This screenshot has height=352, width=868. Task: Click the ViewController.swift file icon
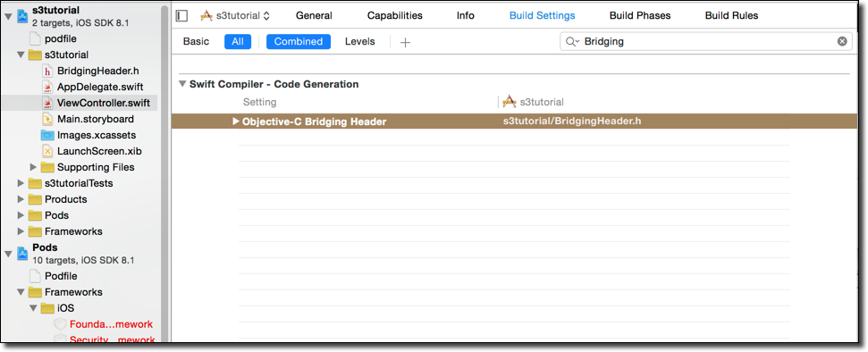pos(47,103)
